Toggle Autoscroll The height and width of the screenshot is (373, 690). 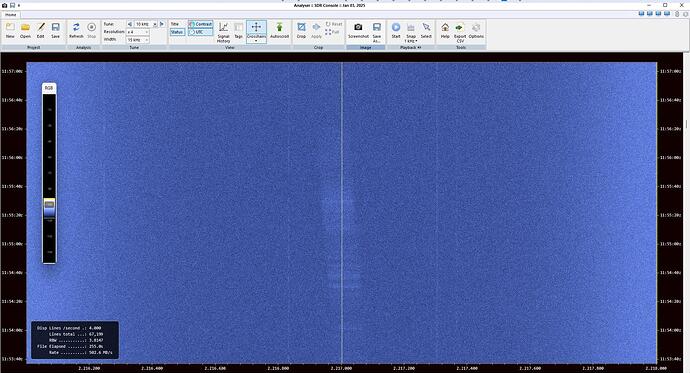tap(279, 31)
